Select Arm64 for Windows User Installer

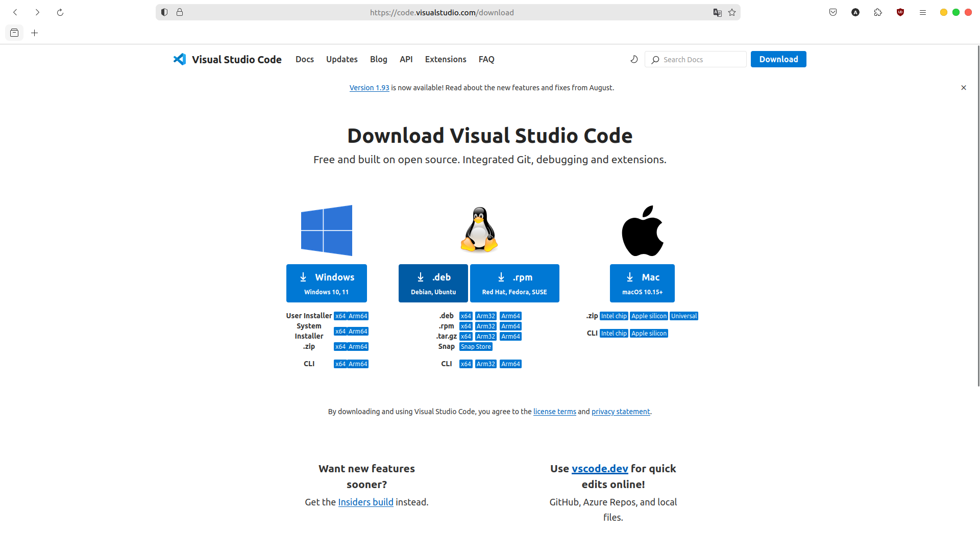coord(358,316)
